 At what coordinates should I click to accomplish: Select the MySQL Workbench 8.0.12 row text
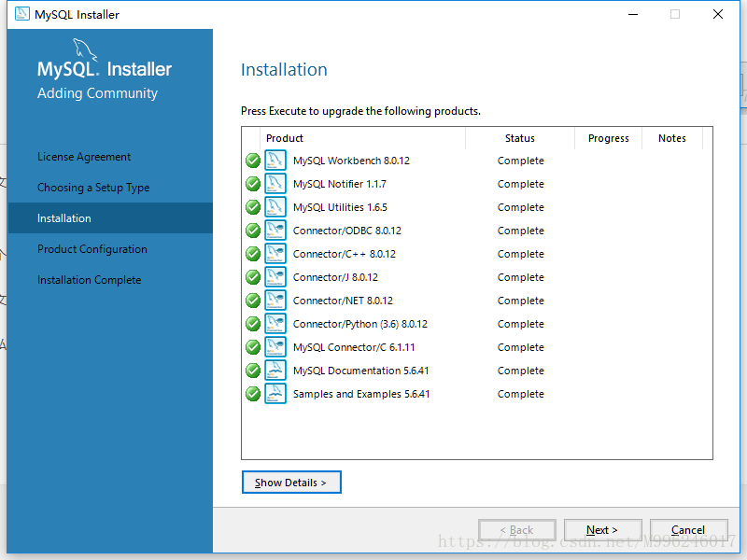[351, 161]
